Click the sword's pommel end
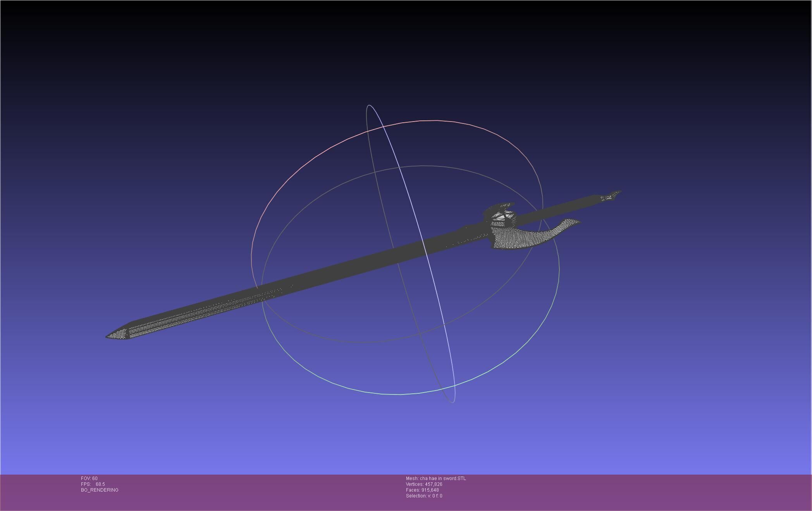This screenshot has height=511, width=812. click(611, 196)
